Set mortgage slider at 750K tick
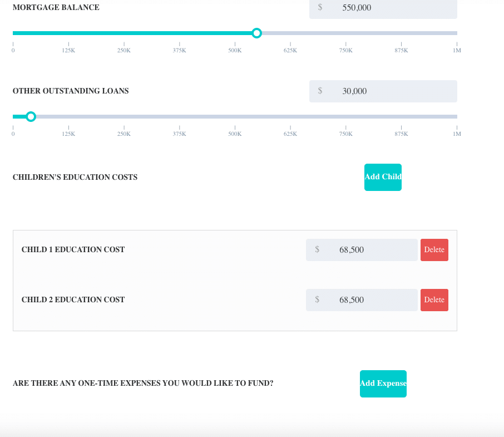This screenshot has height=437, width=504. tap(346, 33)
